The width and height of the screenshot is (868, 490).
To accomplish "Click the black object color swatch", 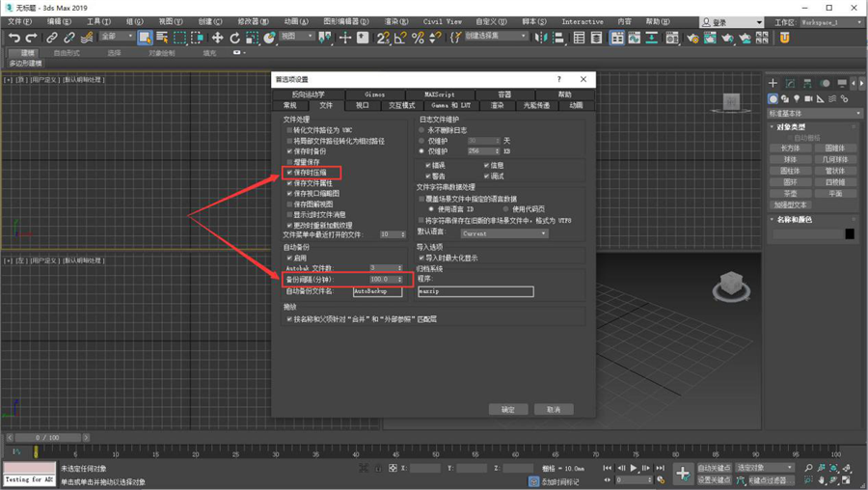I will [x=849, y=234].
